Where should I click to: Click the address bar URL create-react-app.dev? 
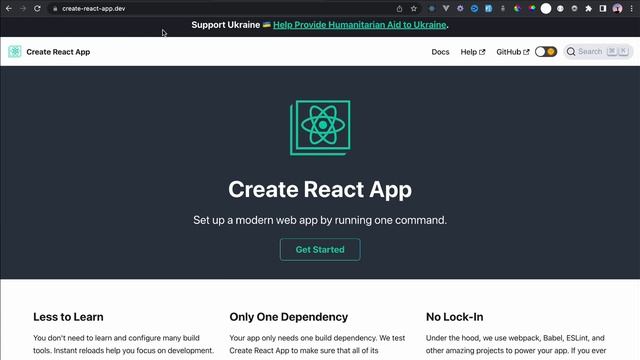pos(93,9)
